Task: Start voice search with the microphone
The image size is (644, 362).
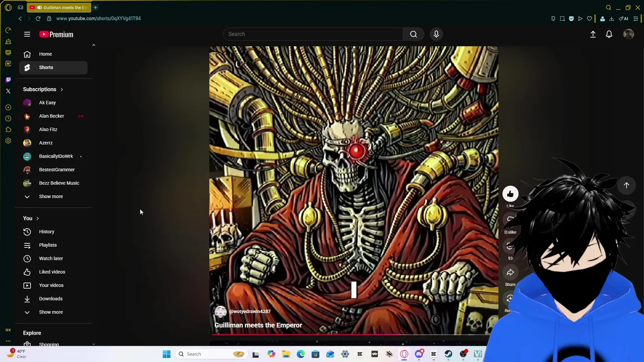Action: tap(436, 34)
